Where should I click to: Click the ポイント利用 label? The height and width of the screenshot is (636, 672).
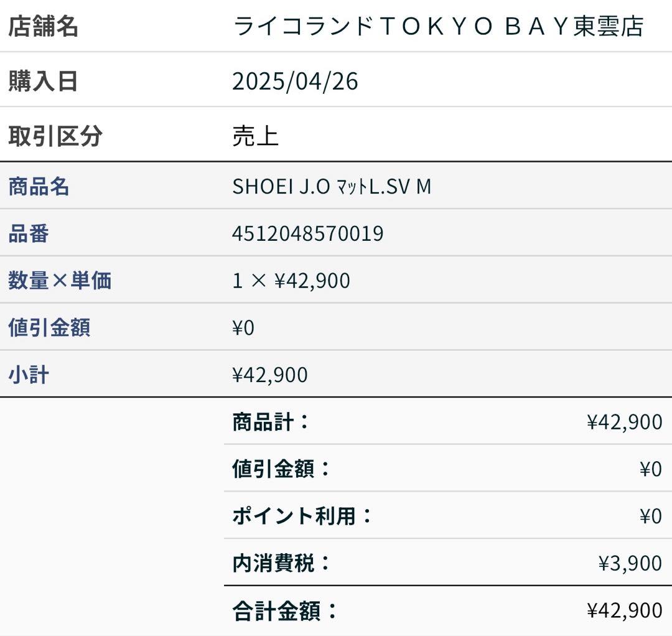coord(301,516)
